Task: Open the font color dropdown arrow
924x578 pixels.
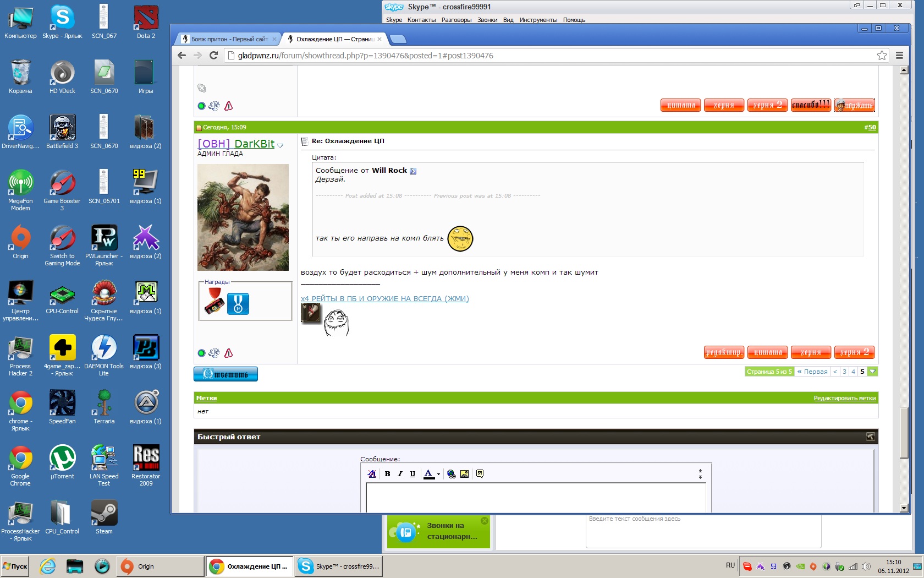Action: pyautogui.click(x=438, y=474)
